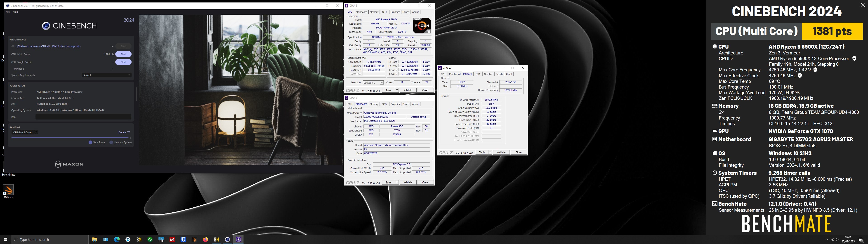The width and height of the screenshot is (868, 244).
Task: Click the Cinebench logo in the header
Action: (69, 26)
